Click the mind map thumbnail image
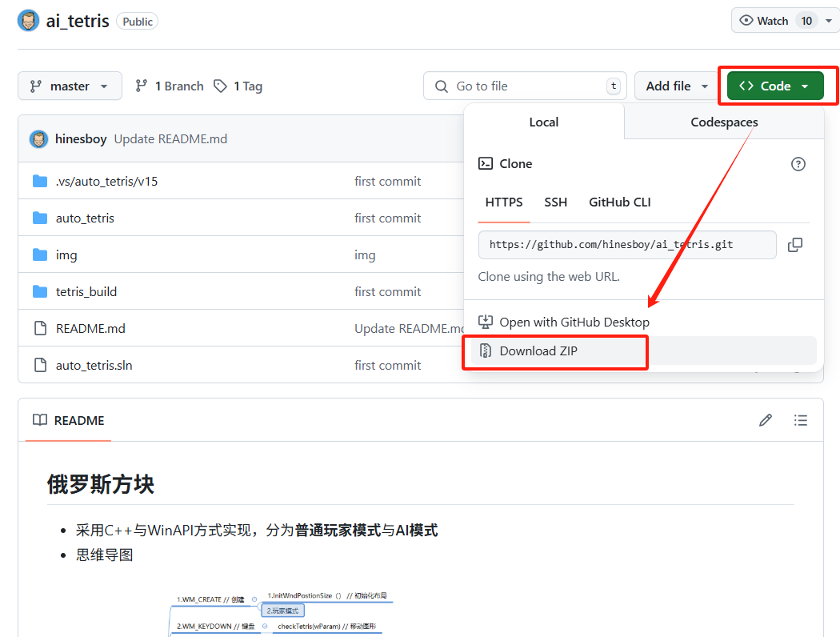840x637 pixels. point(282,614)
